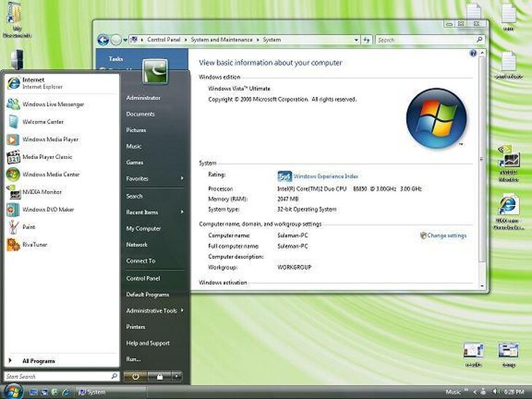The height and width of the screenshot is (399, 532).
Task: Open the NVIDIA desktop shortcut icon
Action: (x=509, y=158)
